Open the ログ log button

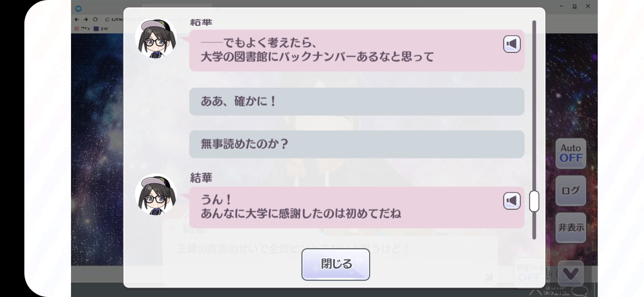tap(571, 191)
